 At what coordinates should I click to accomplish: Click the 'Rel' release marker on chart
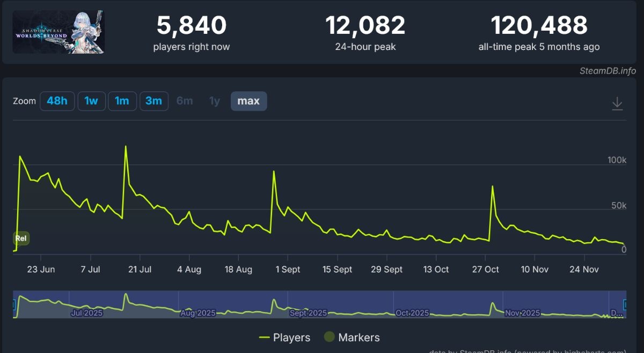pyautogui.click(x=21, y=239)
